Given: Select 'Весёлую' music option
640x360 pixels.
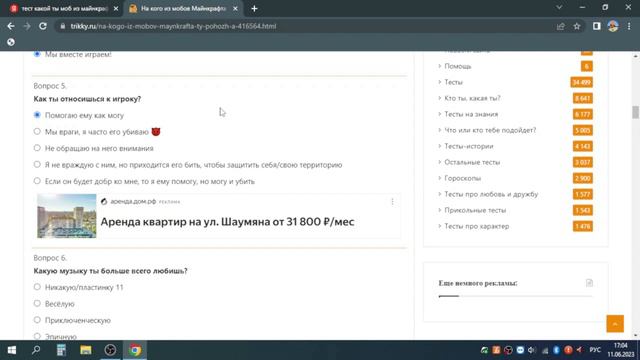Looking at the screenshot, I should tap(37, 303).
